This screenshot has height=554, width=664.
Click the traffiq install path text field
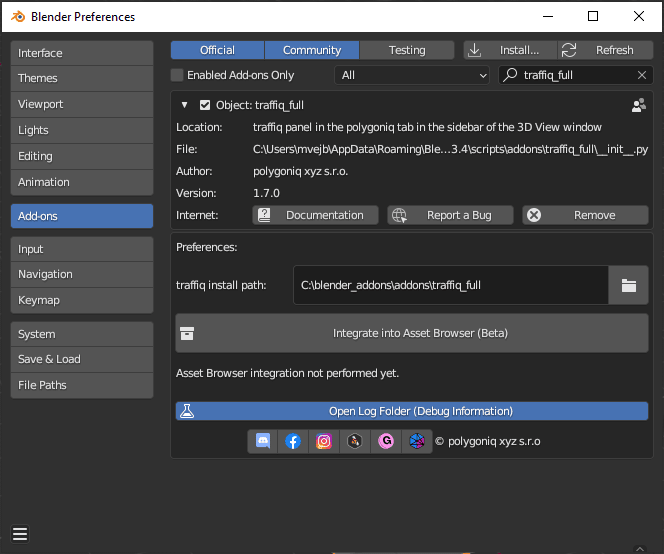pos(450,285)
